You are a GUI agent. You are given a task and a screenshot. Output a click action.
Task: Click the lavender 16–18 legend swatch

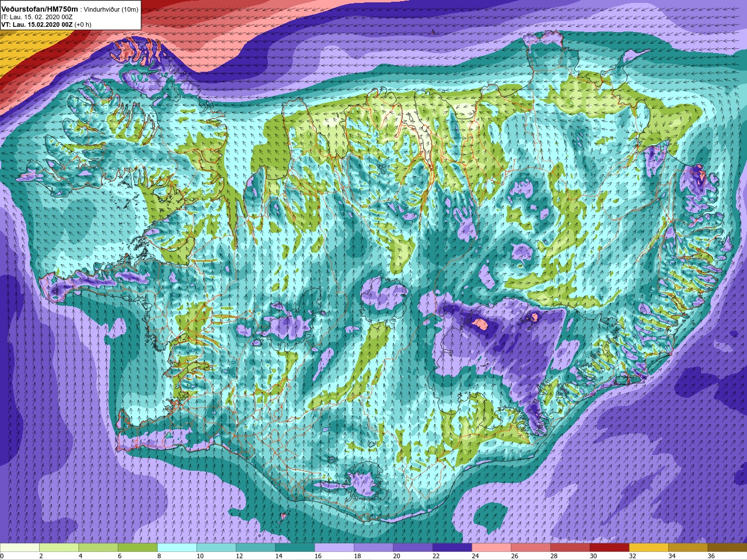tap(334, 548)
